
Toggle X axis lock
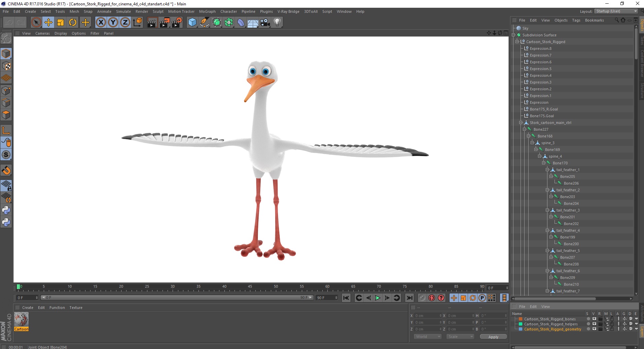tap(101, 23)
